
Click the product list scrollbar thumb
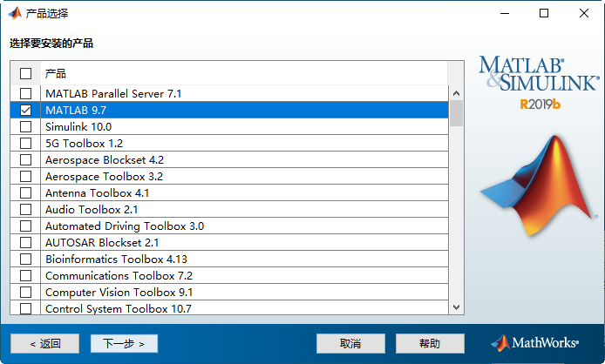457,113
